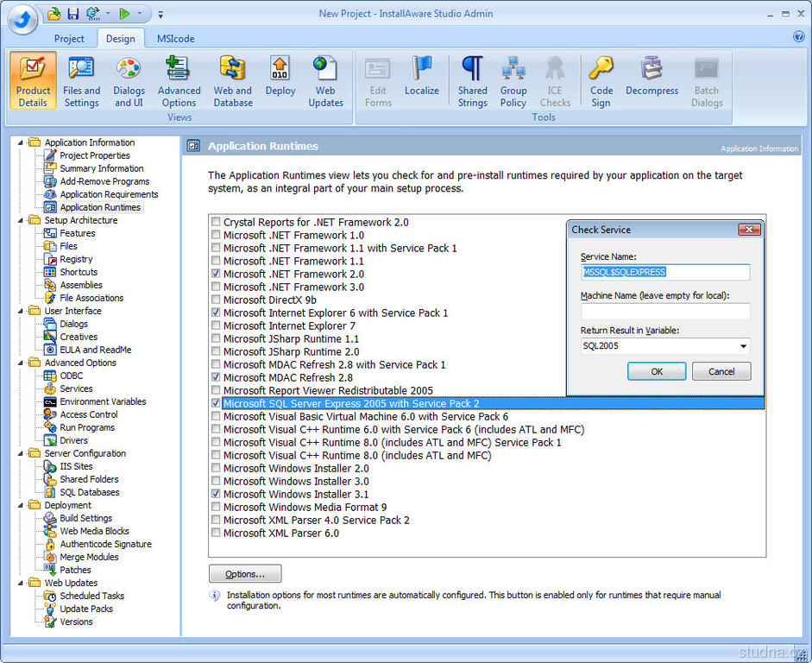Toggle Microsoft Windows Installer 3.1 checkbox

coord(216,495)
